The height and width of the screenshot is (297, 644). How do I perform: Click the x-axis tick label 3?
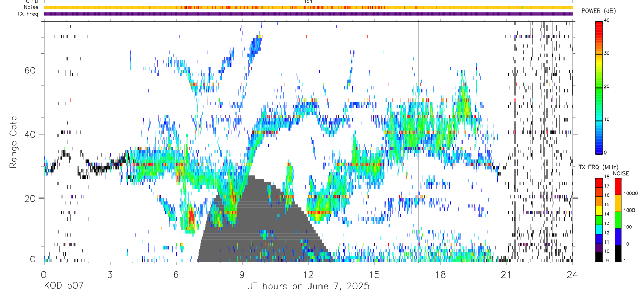tap(110, 274)
